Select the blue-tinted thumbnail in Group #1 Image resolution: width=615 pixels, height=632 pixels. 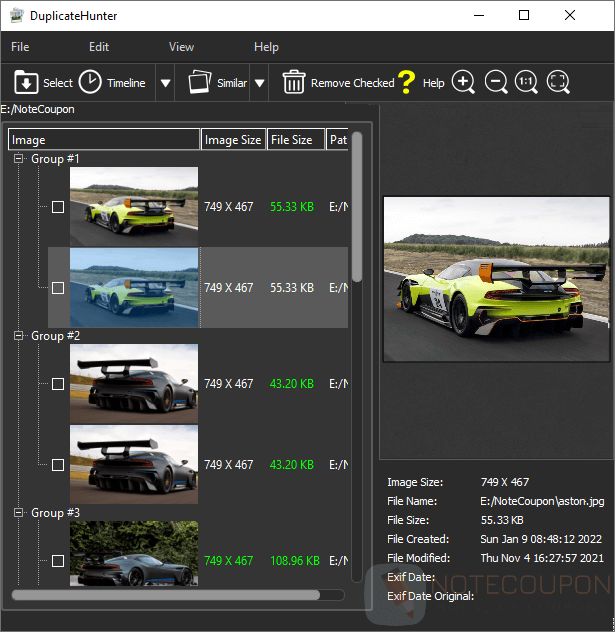click(134, 287)
